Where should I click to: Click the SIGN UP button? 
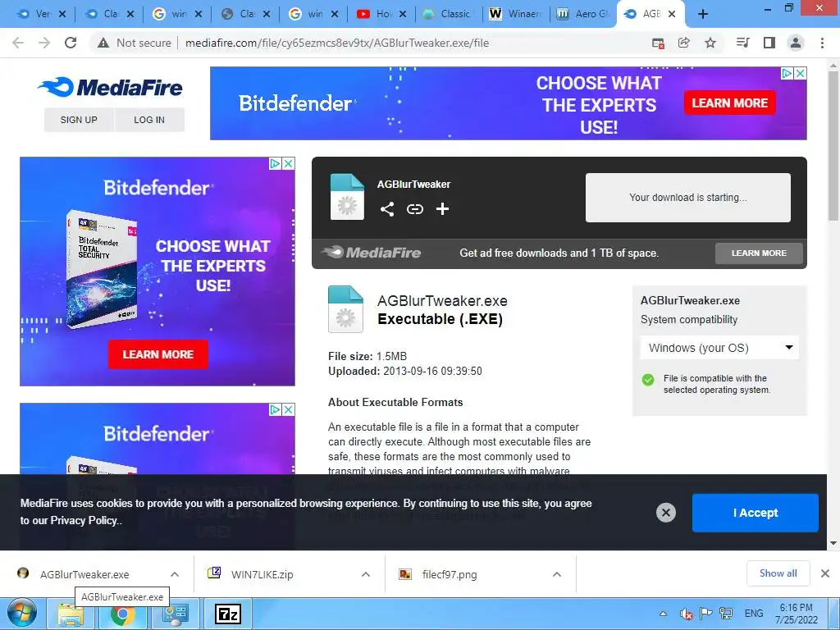79,120
